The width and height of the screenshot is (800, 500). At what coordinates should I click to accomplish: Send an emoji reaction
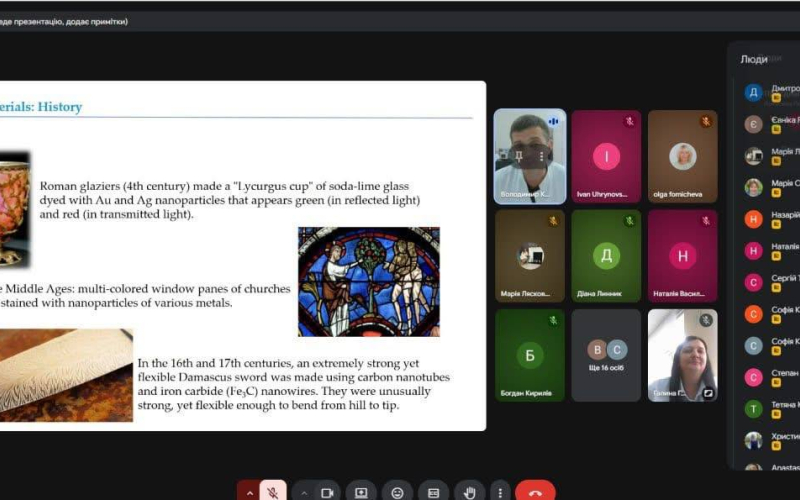click(x=397, y=492)
